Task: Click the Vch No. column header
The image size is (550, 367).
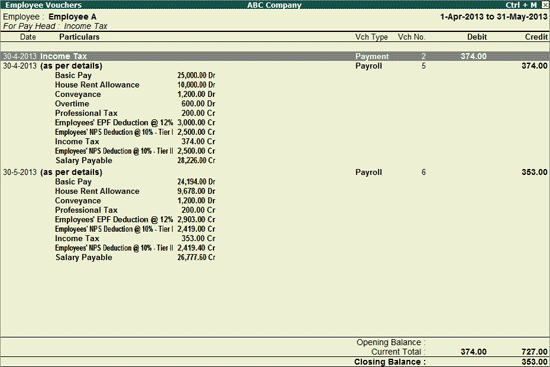Action: [411, 37]
